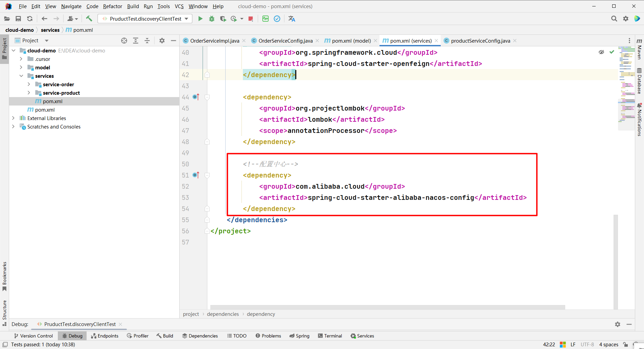Expand External Libraries

point(14,118)
